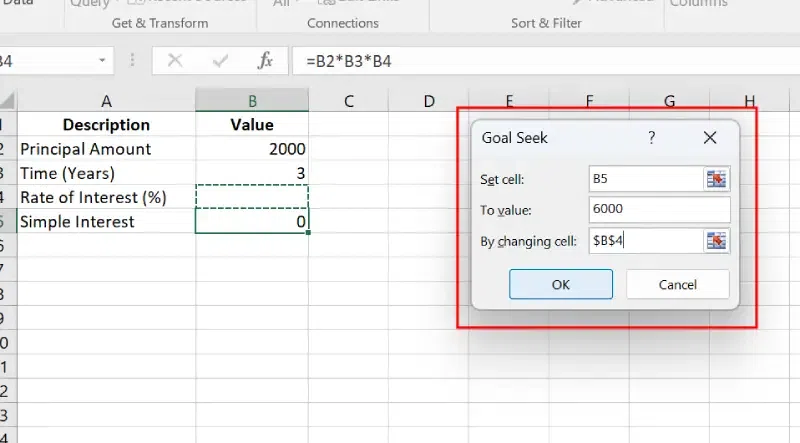Click the range selector icon for Set cell
Viewport: 800px width, 443px height.
click(716, 179)
